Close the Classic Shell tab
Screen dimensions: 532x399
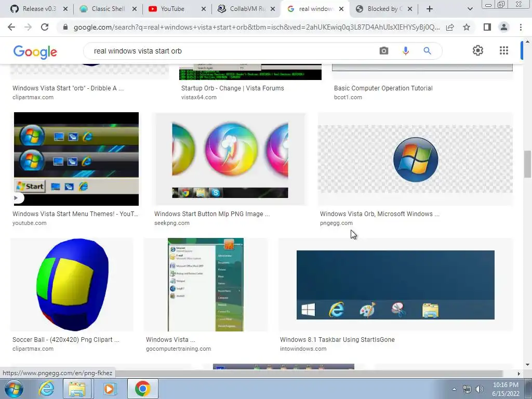tap(135, 9)
